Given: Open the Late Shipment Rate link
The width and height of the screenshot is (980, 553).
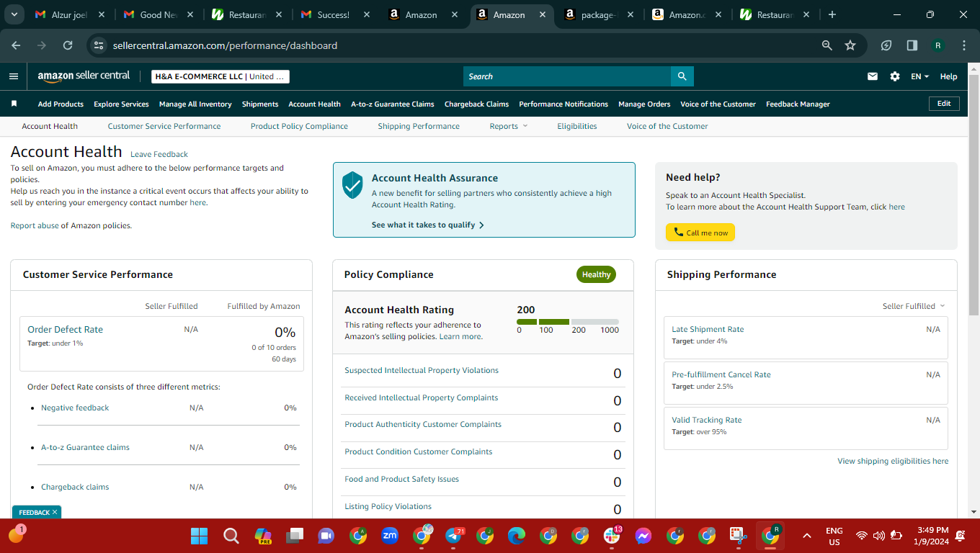Looking at the screenshot, I should tap(708, 329).
